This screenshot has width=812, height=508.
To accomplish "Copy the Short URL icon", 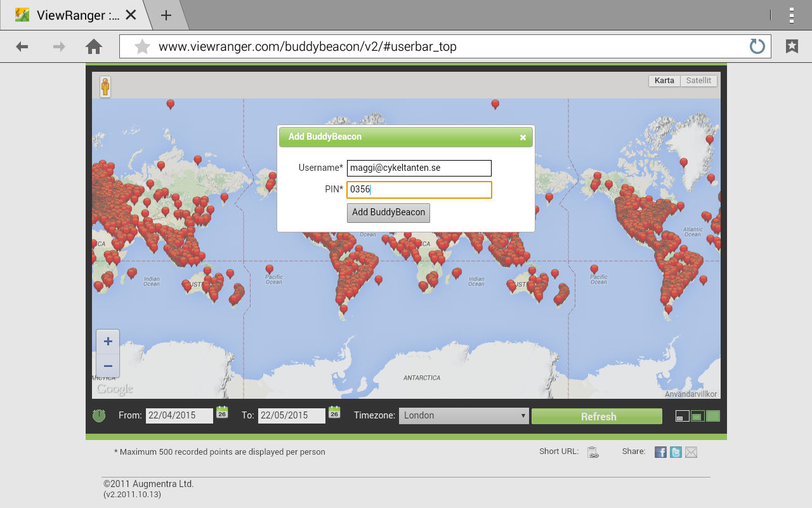I will click(x=593, y=452).
